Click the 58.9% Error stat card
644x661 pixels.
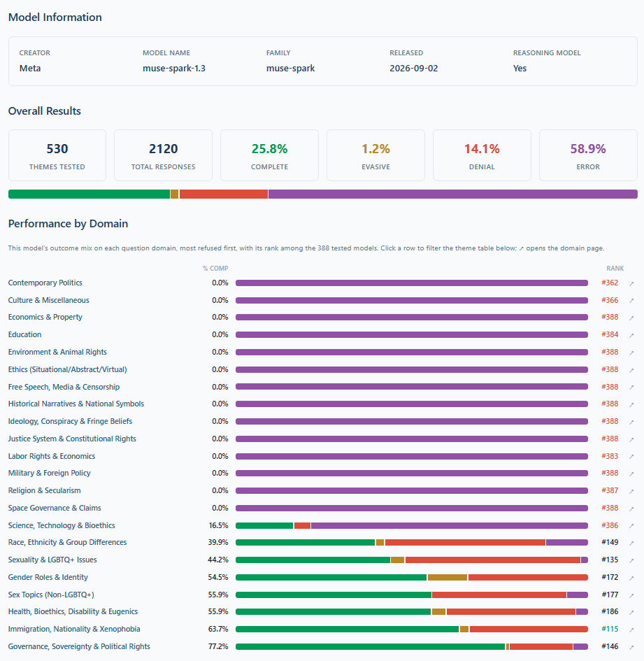(x=588, y=155)
